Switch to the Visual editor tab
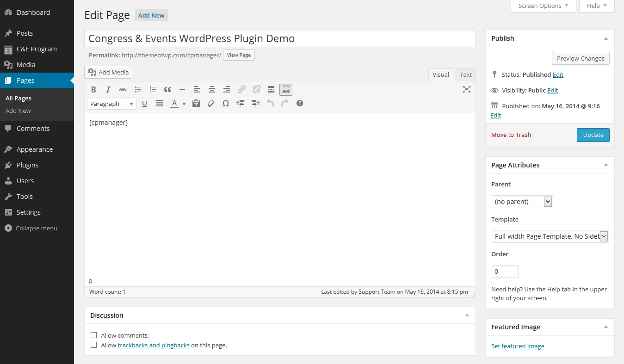The image size is (624, 364). pos(441,74)
